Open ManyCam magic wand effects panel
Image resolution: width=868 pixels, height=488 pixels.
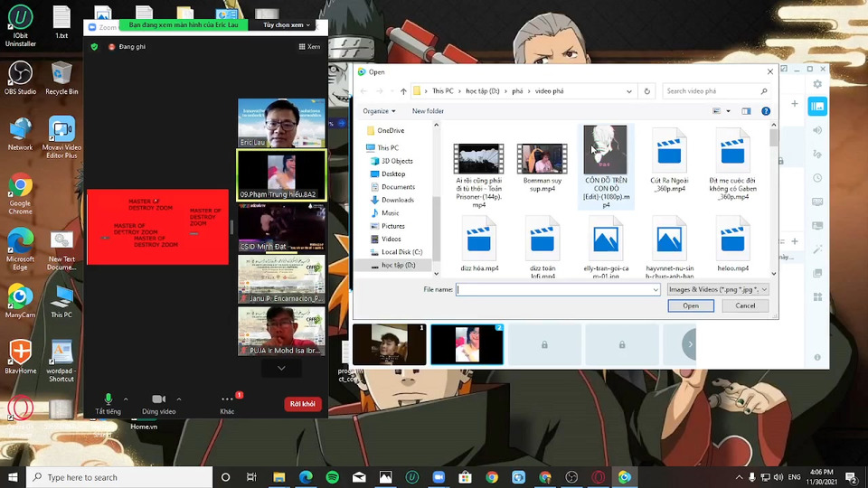[817, 249]
